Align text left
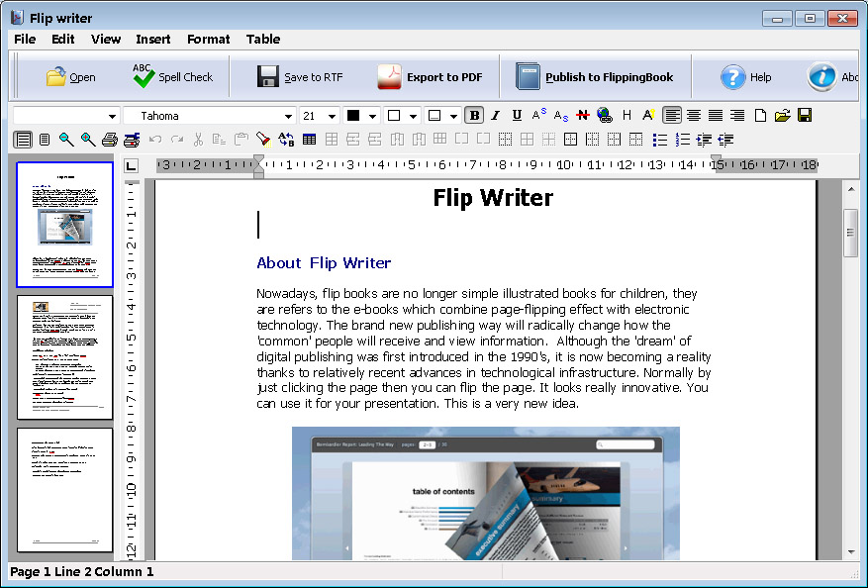The height and width of the screenshot is (588, 868). (672, 115)
